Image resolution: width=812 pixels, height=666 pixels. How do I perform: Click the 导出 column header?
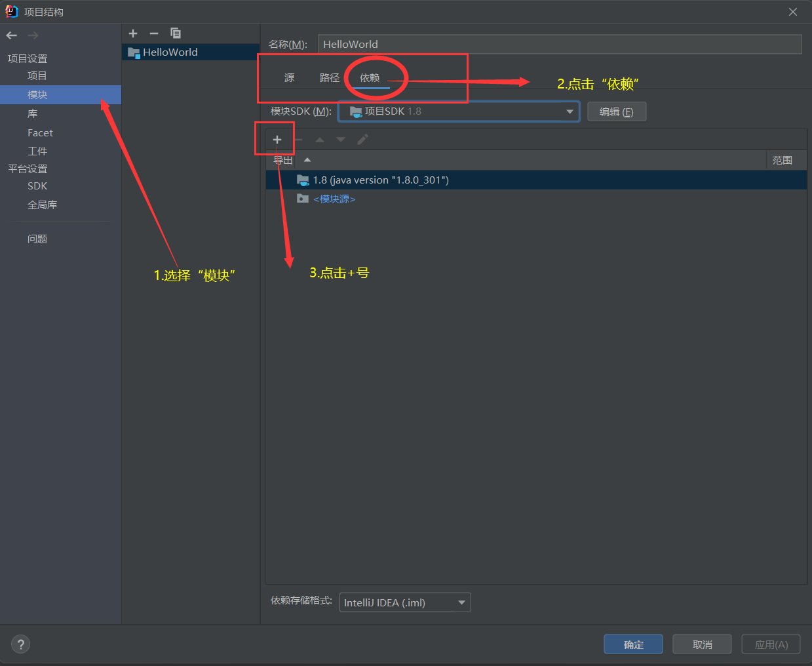coord(283,161)
